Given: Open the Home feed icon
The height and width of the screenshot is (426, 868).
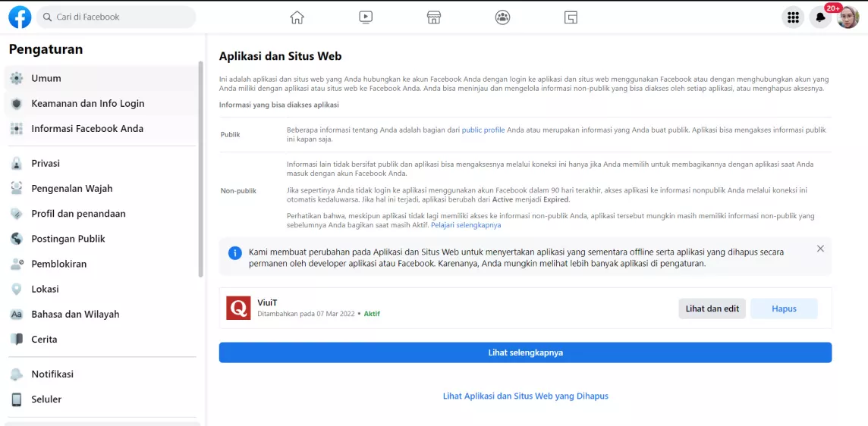Looking at the screenshot, I should pos(297,17).
